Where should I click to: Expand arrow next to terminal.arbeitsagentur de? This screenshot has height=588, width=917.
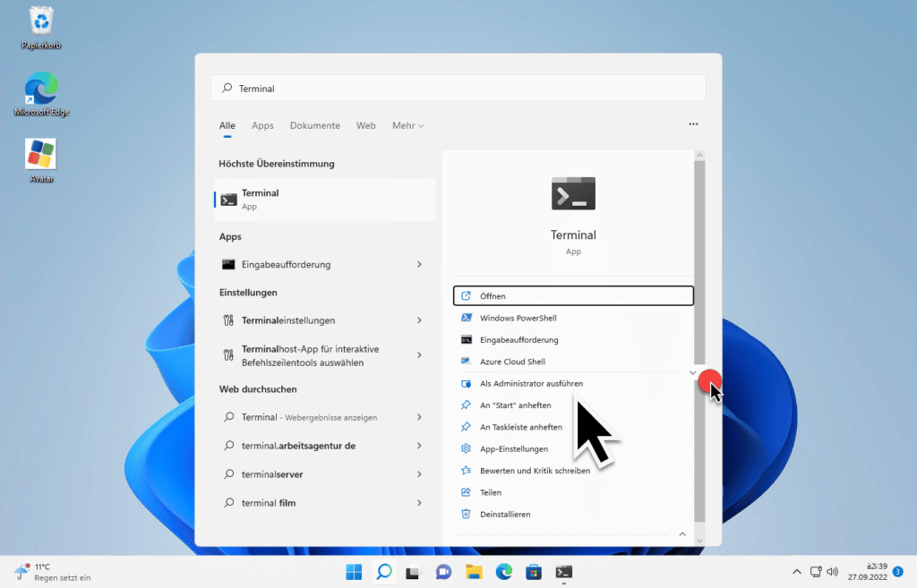[x=419, y=446]
